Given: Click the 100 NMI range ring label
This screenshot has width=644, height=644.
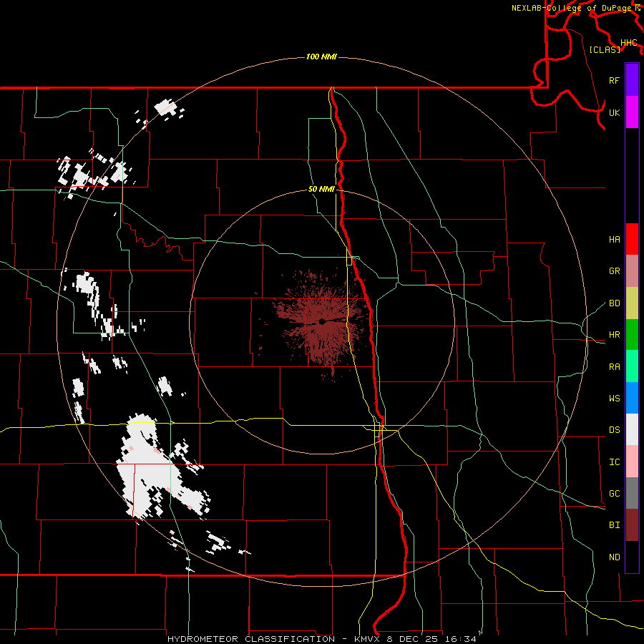Looking at the screenshot, I should pyautogui.click(x=321, y=57).
